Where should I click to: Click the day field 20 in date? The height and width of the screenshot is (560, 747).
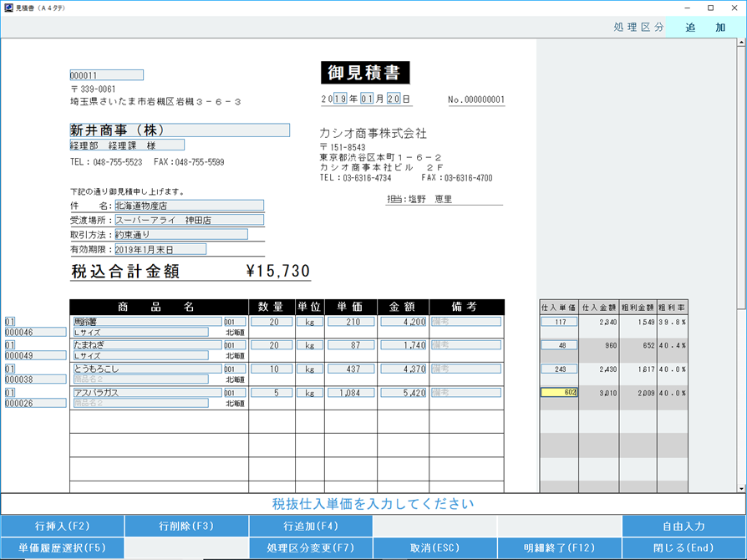pos(394,99)
